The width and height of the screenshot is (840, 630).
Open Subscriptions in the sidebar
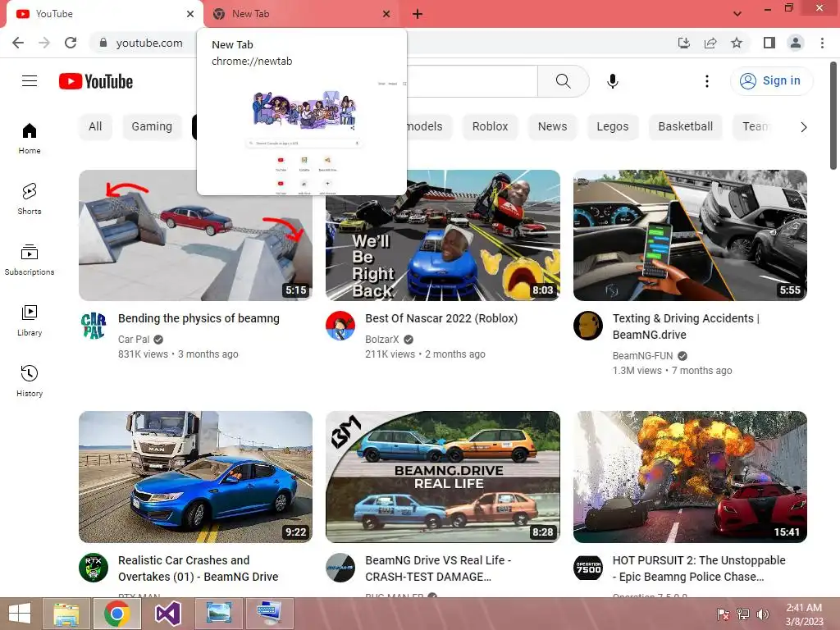click(30, 260)
